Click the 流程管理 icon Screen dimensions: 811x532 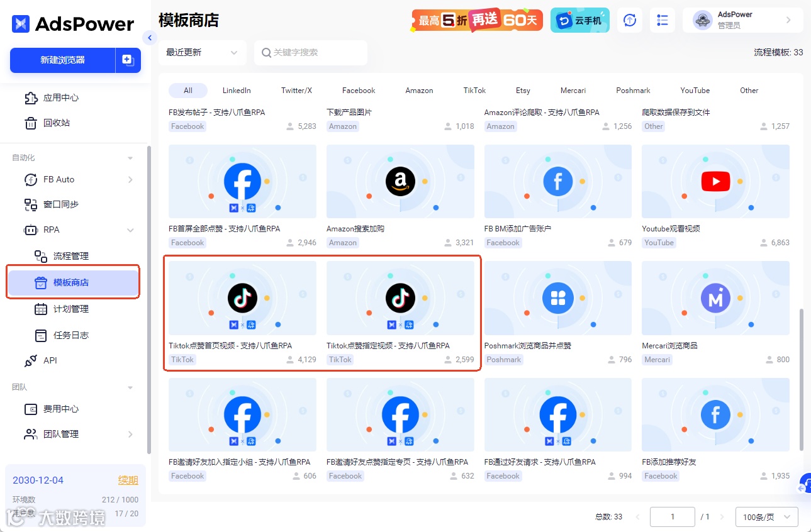pyautogui.click(x=41, y=256)
